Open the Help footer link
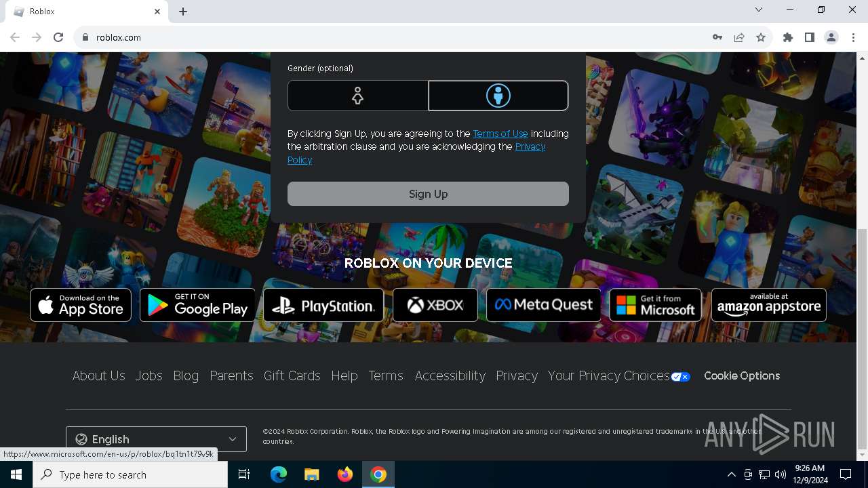This screenshot has width=868, height=488. coord(344,375)
